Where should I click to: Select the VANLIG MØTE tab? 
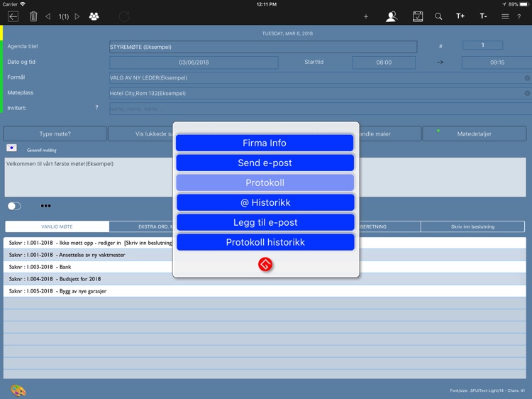point(57,226)
